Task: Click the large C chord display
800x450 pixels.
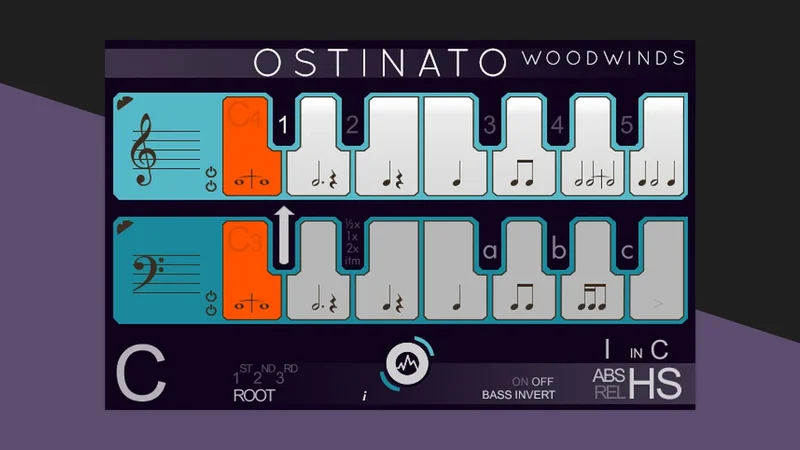Action: [x=141, y=373]
